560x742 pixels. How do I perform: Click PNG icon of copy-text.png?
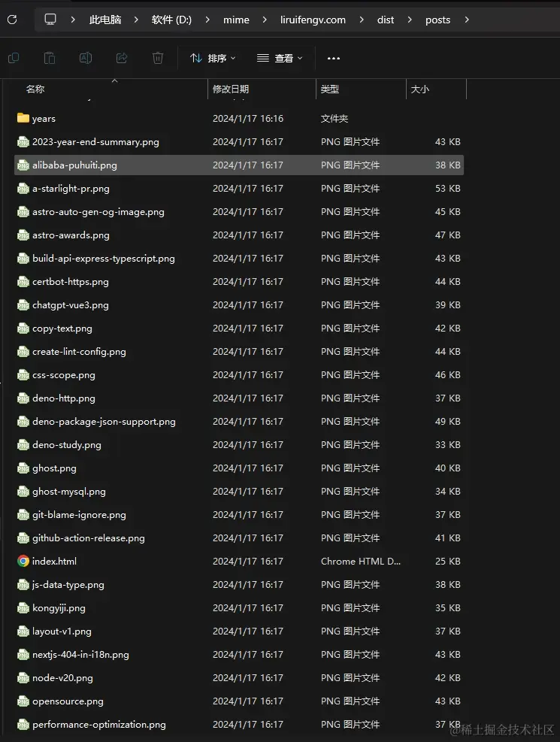[x=23, y=329]
